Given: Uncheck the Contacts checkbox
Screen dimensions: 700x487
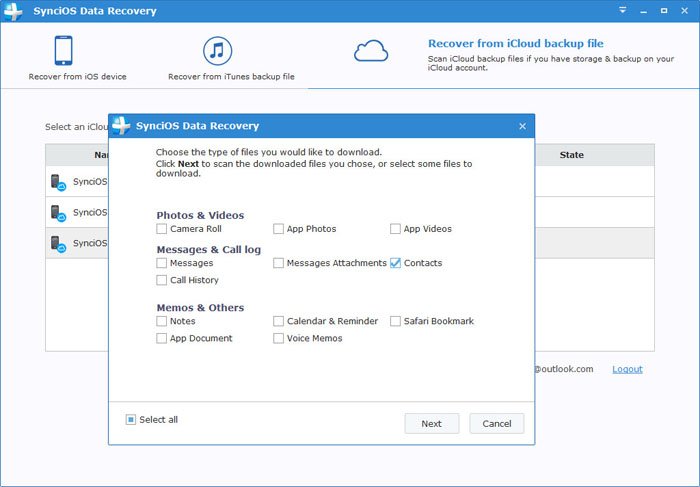Looking at the screenshot, I should pyautogui.click(x=396, y=263).
